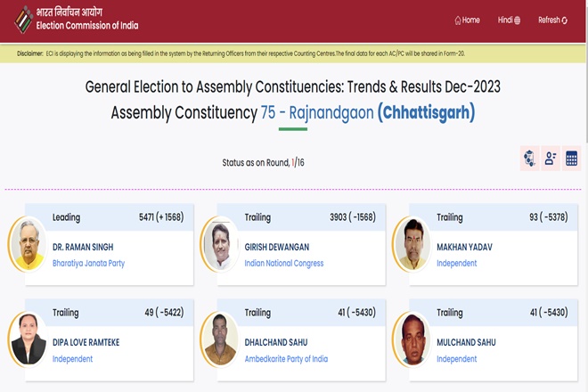Screen dimensions: 588x392
Task: Click the Indian National Congress party label
Action: tap(284, 264)
